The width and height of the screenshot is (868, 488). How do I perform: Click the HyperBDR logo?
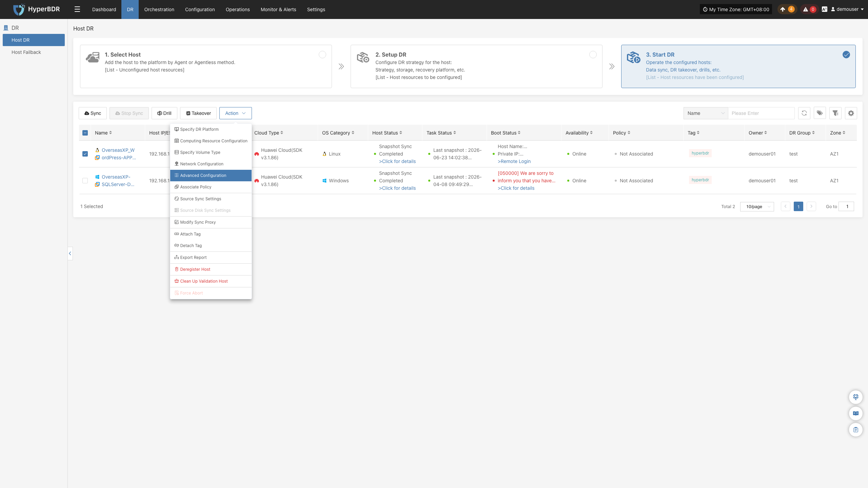coord(36,9)
